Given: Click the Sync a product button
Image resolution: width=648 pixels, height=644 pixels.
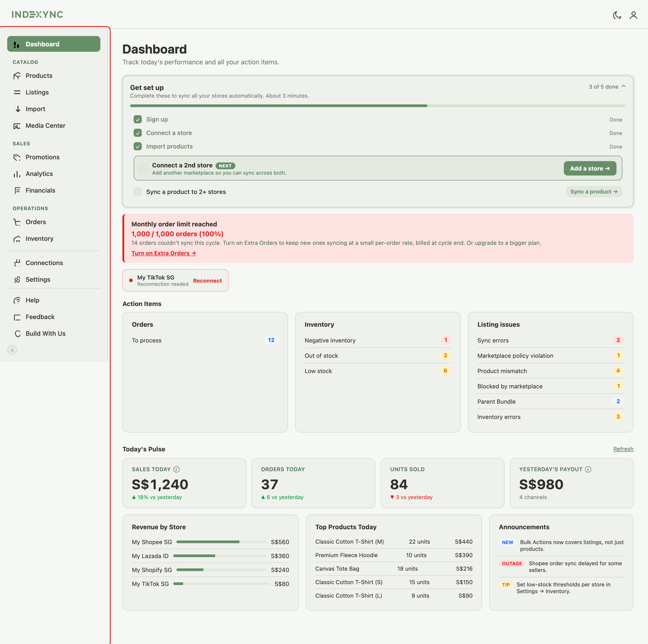Looking at the screenshot, I should [x=594, y=191].
